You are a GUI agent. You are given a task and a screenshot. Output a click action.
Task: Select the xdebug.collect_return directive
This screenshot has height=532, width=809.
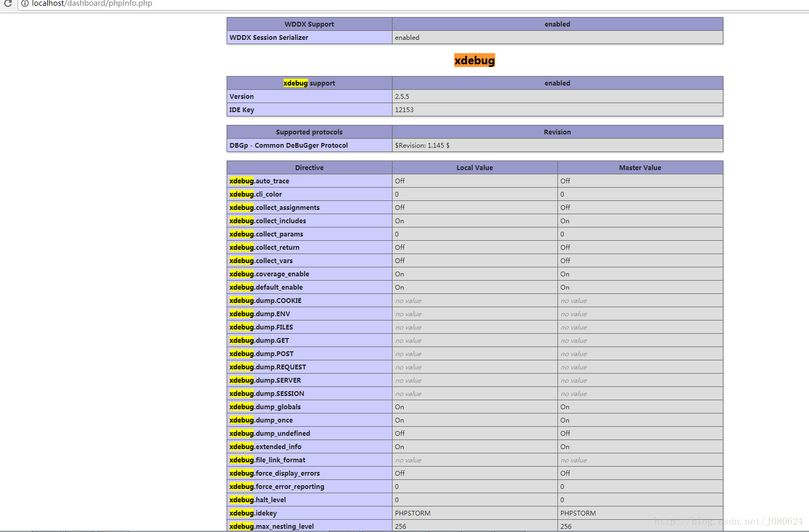[310, 247]
